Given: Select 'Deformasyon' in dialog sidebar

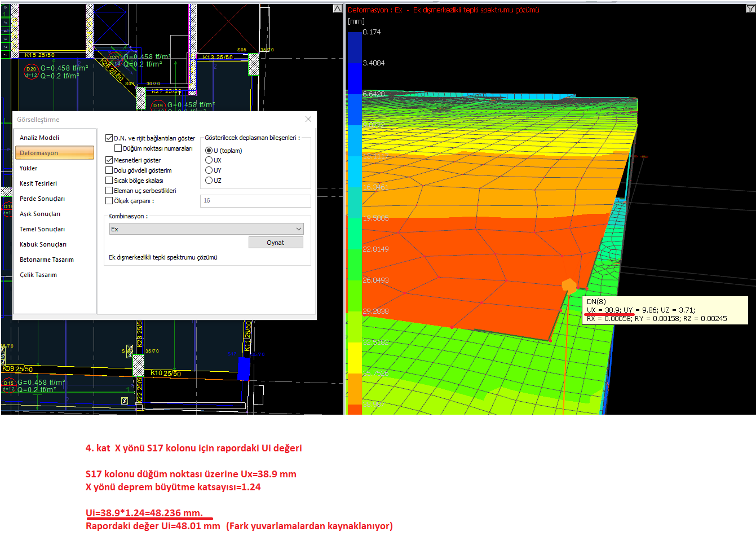Looking at the screenshot, I should 54,153.
